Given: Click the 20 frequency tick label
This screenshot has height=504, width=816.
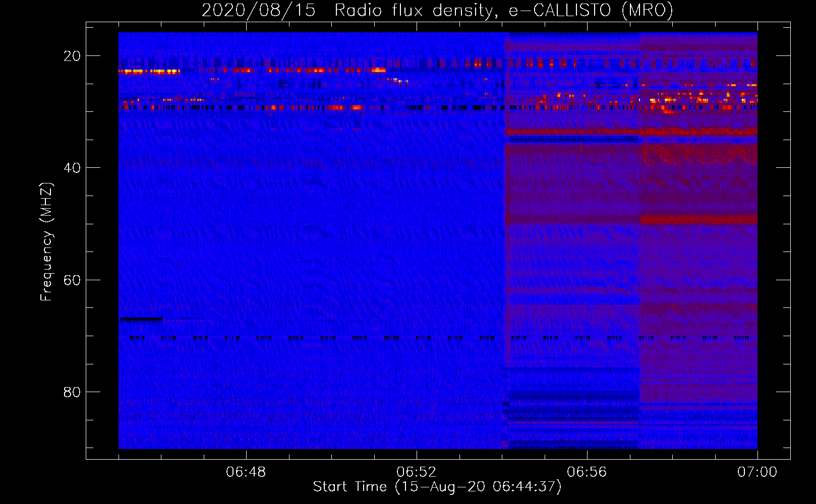Looking at the screenshot, I should 72,56.
